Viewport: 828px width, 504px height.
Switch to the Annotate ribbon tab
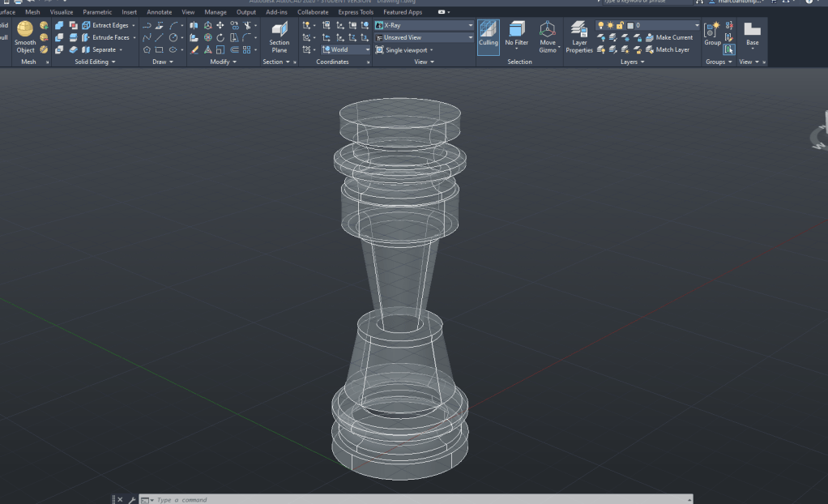click(159, 12)
